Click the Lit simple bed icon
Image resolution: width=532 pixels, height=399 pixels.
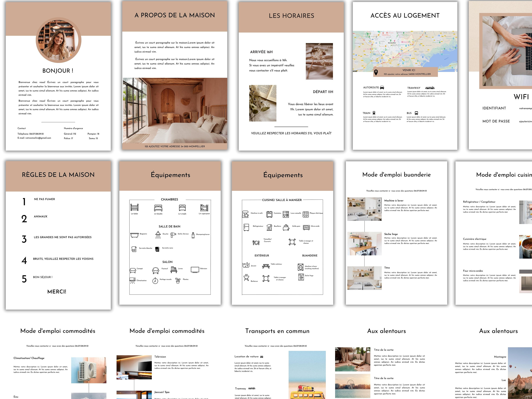[182, 208]
